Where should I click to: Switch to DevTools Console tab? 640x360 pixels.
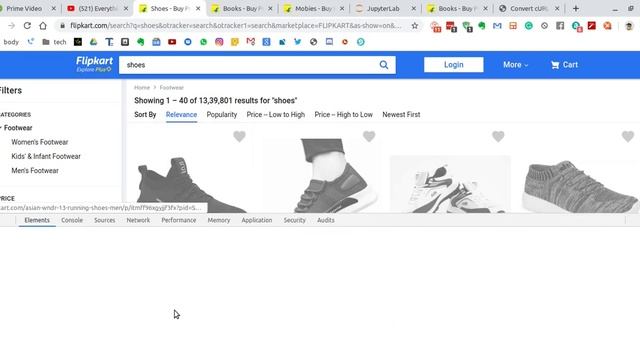72,220
